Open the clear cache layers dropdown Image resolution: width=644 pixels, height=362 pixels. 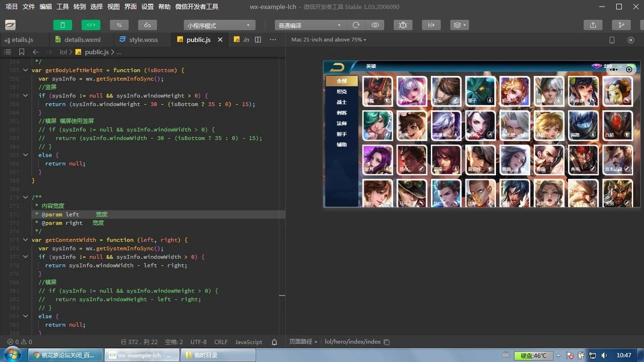point(459,25)
